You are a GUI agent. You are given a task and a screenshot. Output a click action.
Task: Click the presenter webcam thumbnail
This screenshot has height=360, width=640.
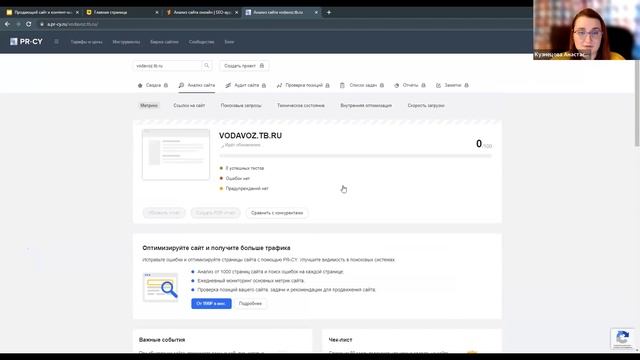586,30
